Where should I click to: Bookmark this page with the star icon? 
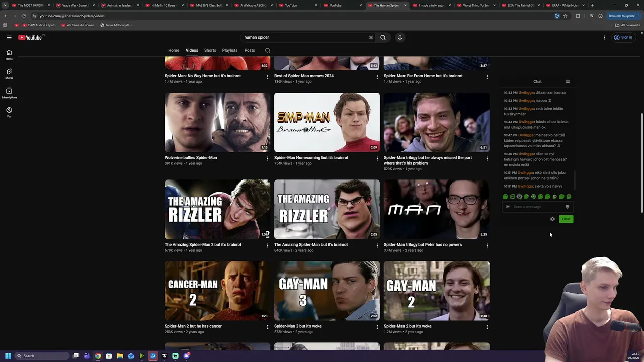coord(565,16)
